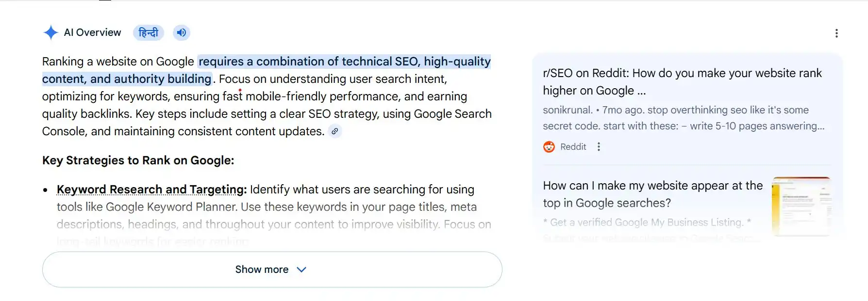Click the AI Overview label text
This screenshot has width=868, height=301.
pos(93,32)
